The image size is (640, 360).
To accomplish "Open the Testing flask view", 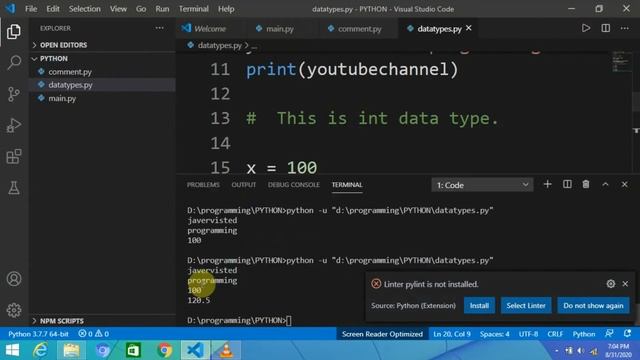I will coord(13,188).
